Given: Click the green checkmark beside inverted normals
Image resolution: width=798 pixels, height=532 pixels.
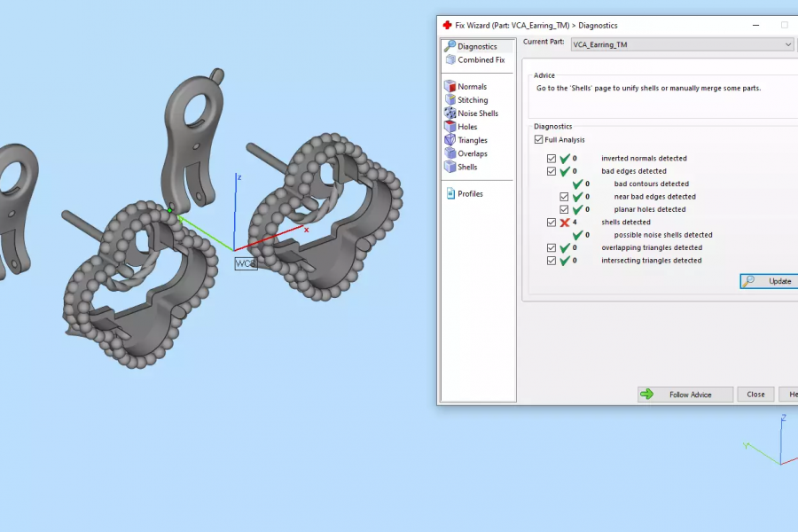Looking at the screenshot, I should point(565,159).
